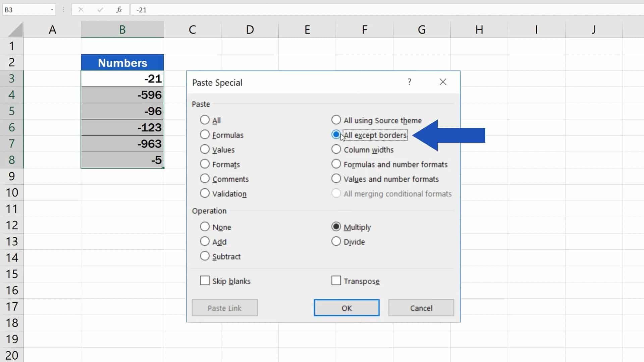644x362 pixels.
Task: Select Values and number formats option
Action: [336, 179]
